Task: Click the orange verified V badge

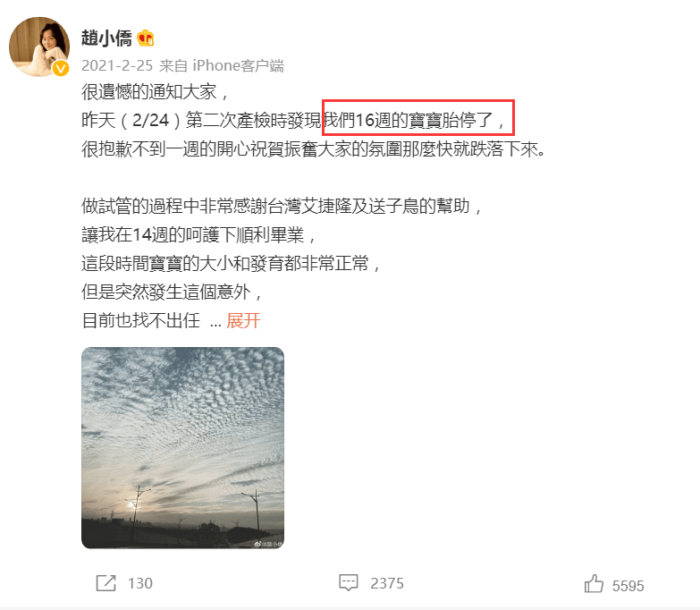Action: click(x=61, y=68)
